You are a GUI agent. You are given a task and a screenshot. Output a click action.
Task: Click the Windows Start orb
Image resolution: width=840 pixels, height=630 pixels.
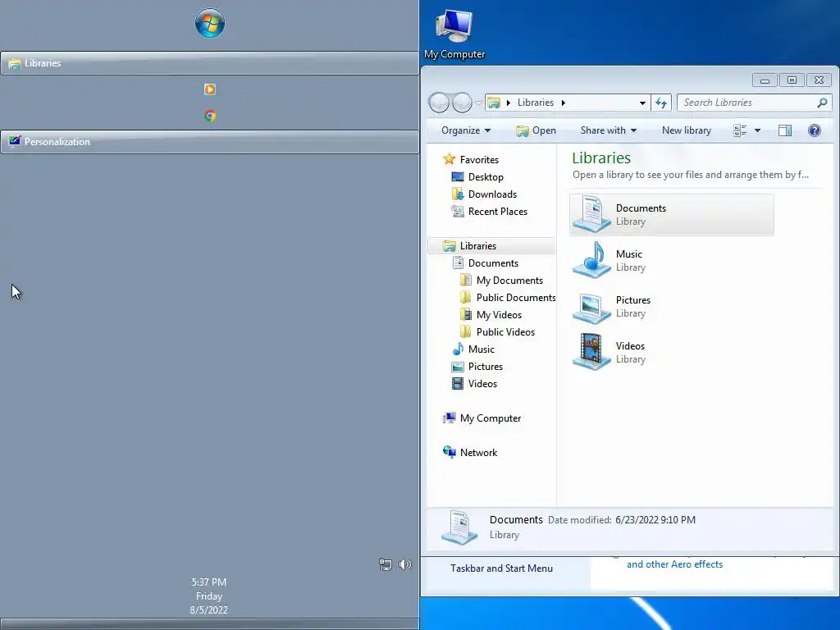209,23
